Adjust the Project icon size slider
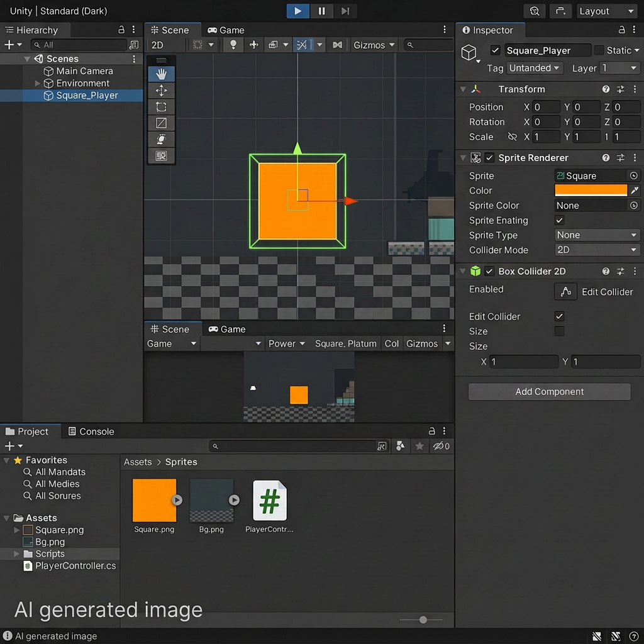 click(423, 619)
